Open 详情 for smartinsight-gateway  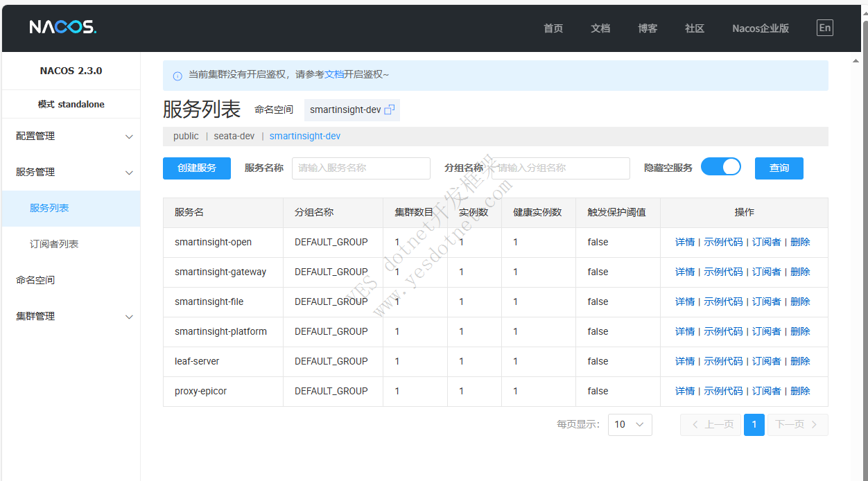685,272
